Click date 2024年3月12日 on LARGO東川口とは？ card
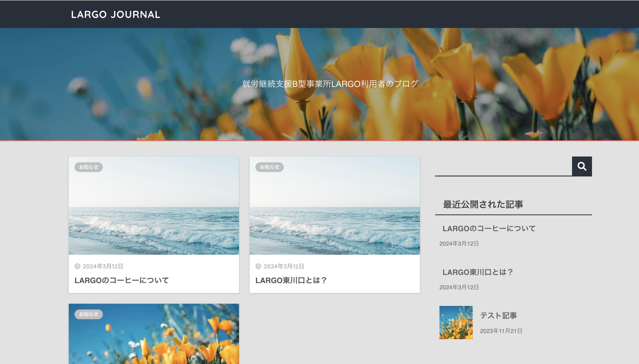The width and height of the screenshot is (639, 364). 284,266
